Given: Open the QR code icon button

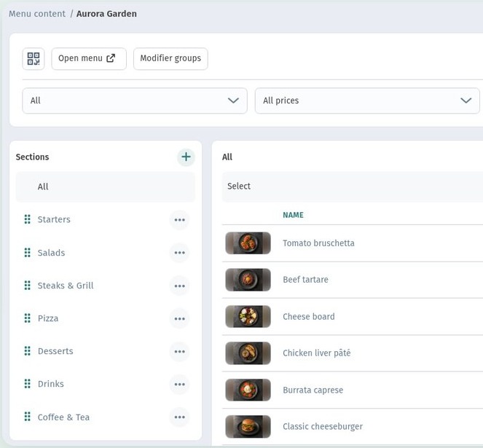Looking at the screenshot, I should (x=34, y=58).
